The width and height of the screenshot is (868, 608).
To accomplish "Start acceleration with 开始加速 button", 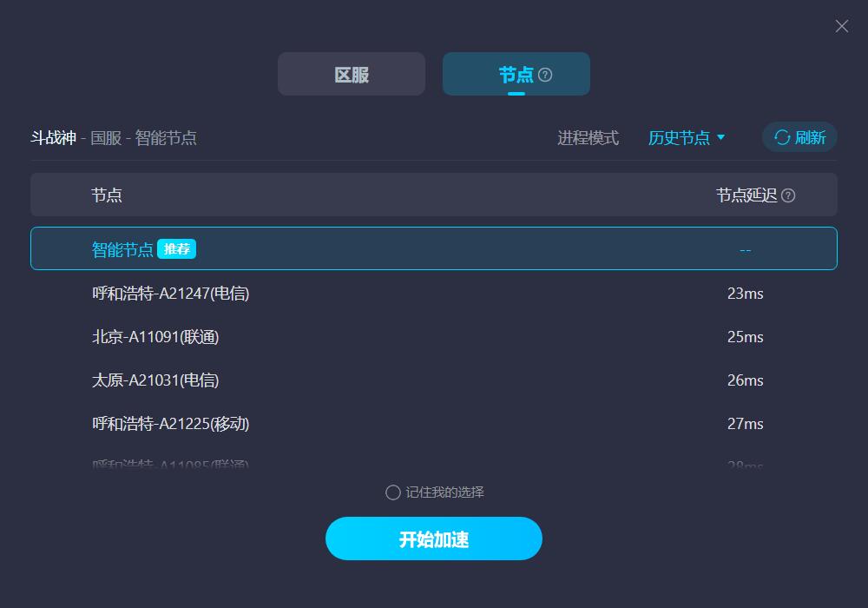I will [433, 539].
